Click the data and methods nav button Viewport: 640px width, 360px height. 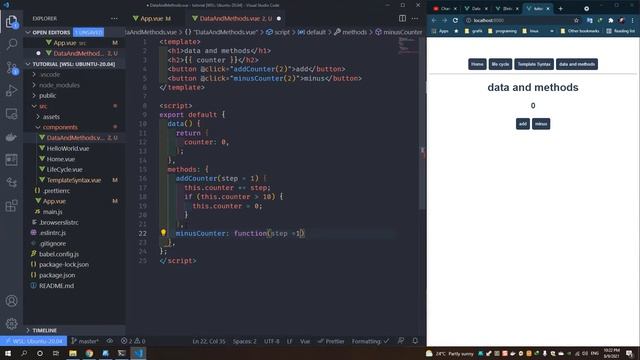tap(577, 64)
